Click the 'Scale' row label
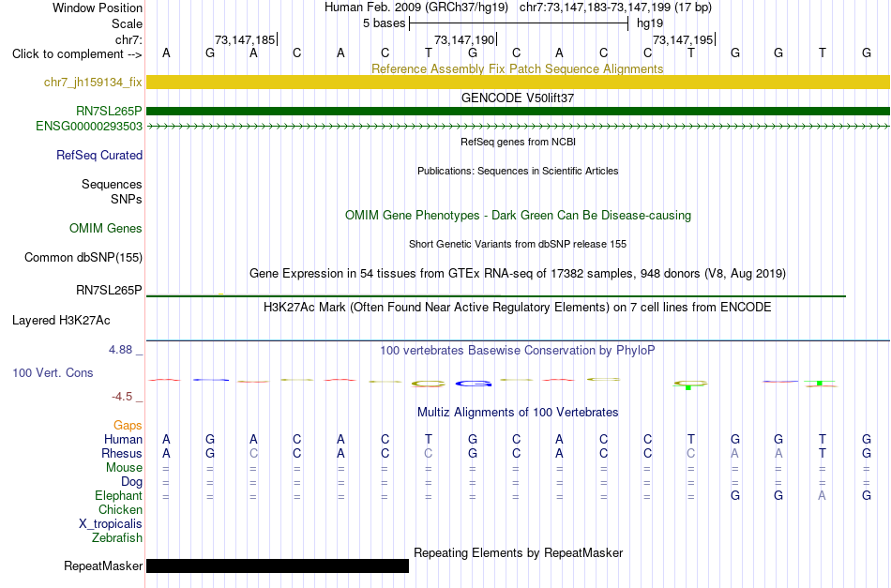Viewport: 891px width, 588px height. pos(127,23)
